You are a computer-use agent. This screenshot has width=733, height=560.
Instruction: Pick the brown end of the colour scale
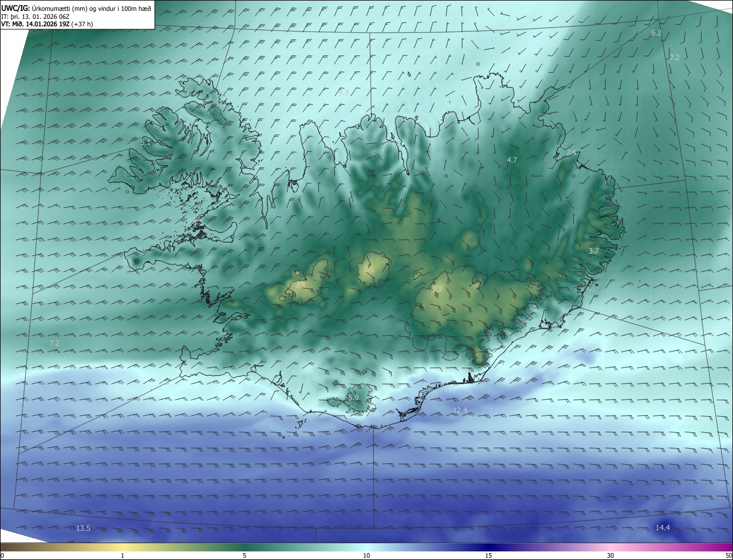9,547
